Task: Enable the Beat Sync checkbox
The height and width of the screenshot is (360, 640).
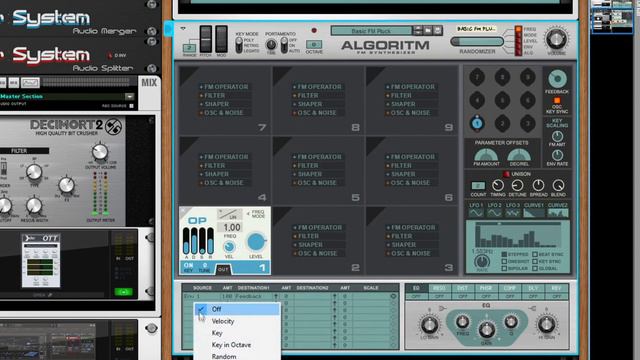Action: pyautogui.click(x=535, y=254)
